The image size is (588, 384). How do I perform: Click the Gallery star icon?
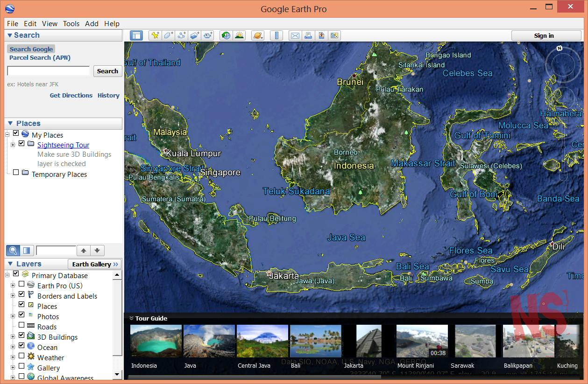click(x=31, y=367)
